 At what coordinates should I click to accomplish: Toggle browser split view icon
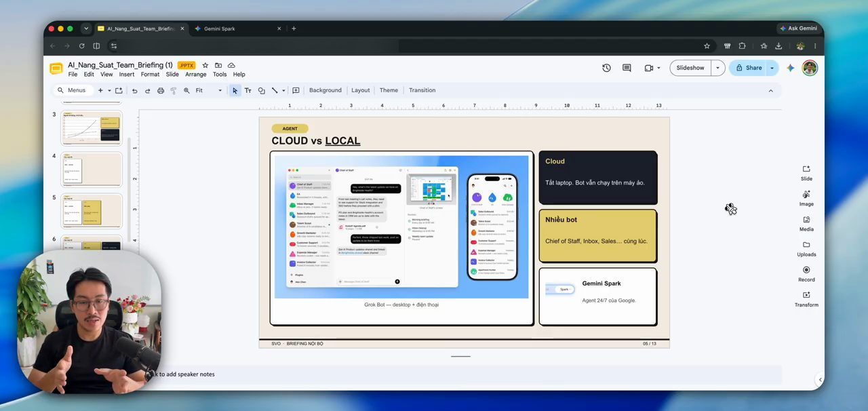96,46
